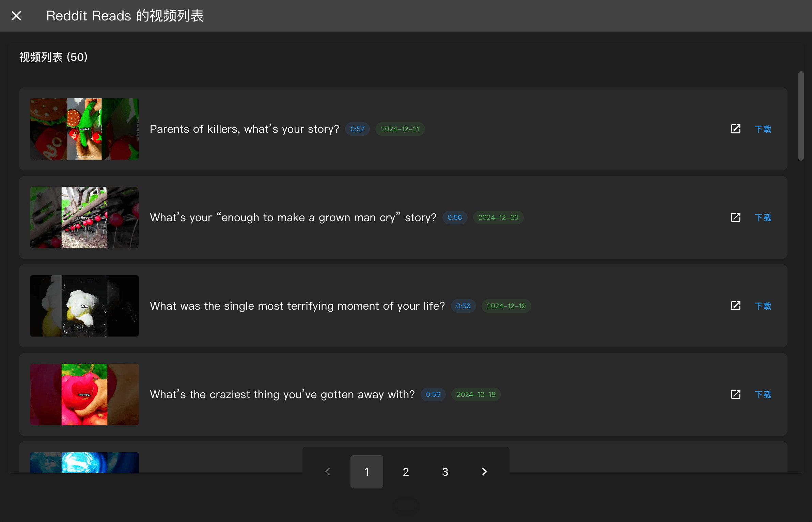This screenshot has height=522, width=812.
Task: Click the 'craziest thing' video thumbnail
Action: pos(84,394)
